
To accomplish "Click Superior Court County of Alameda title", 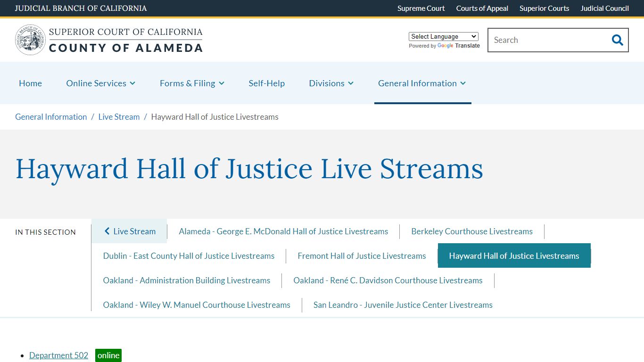I will pyautogui.click(x=125, y=40).
